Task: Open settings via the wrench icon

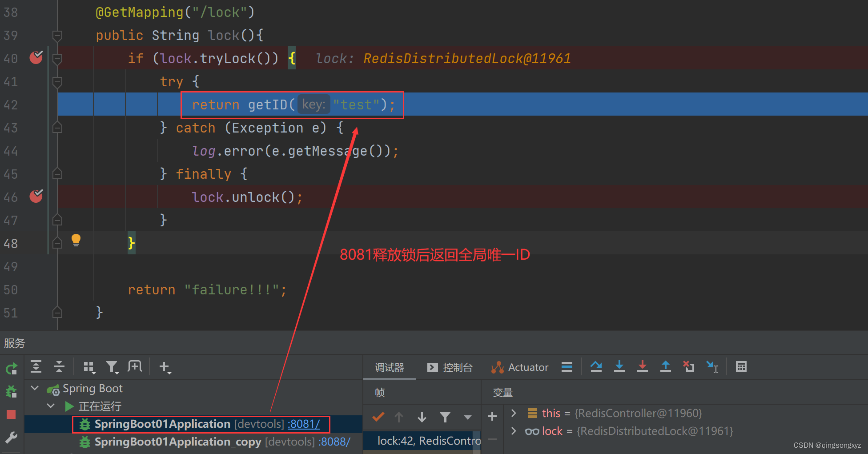Action: point(11,438)
